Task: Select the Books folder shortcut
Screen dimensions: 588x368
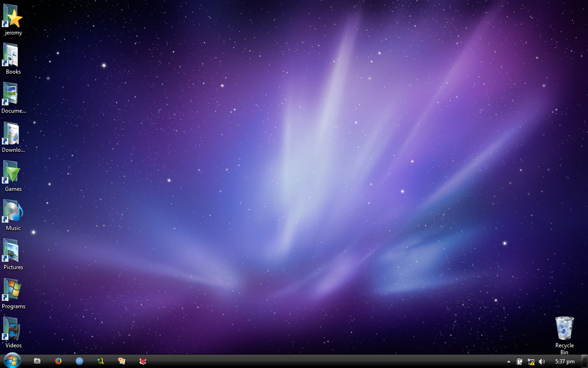Action: (13, 58)
